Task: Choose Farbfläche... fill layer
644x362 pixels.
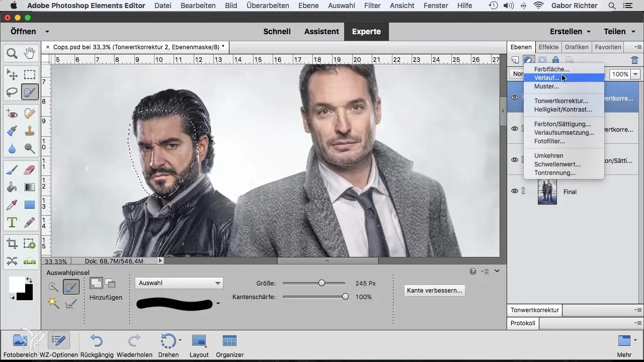Action: coord(563,69)
